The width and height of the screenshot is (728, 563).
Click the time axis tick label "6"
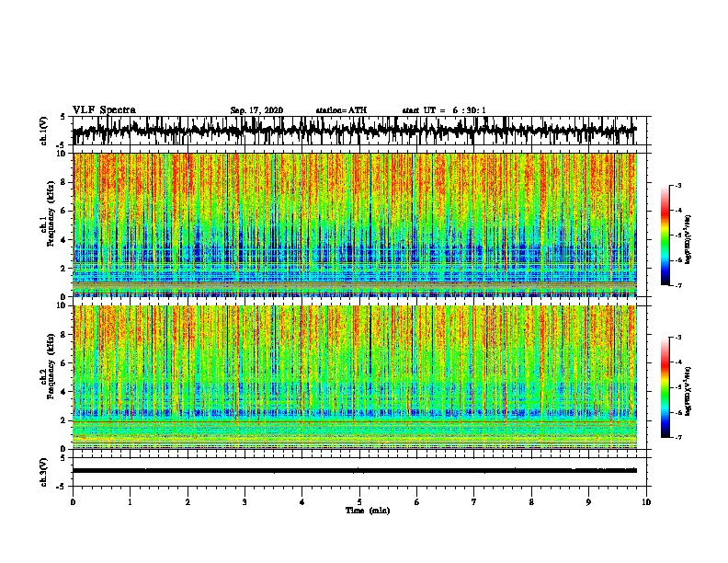pos(417,502)
